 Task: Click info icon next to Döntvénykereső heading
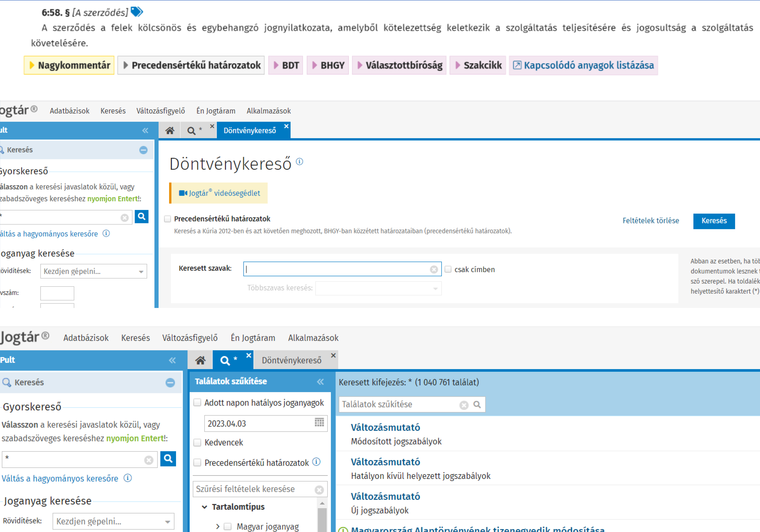click(x=299, y=162)
